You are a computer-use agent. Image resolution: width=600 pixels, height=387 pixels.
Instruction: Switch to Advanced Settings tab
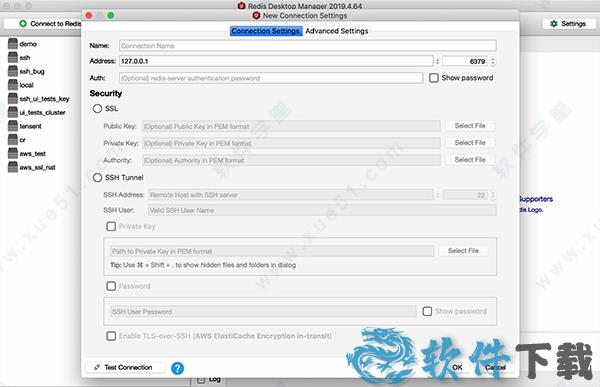pyautogui.click(x=337, y=31)
